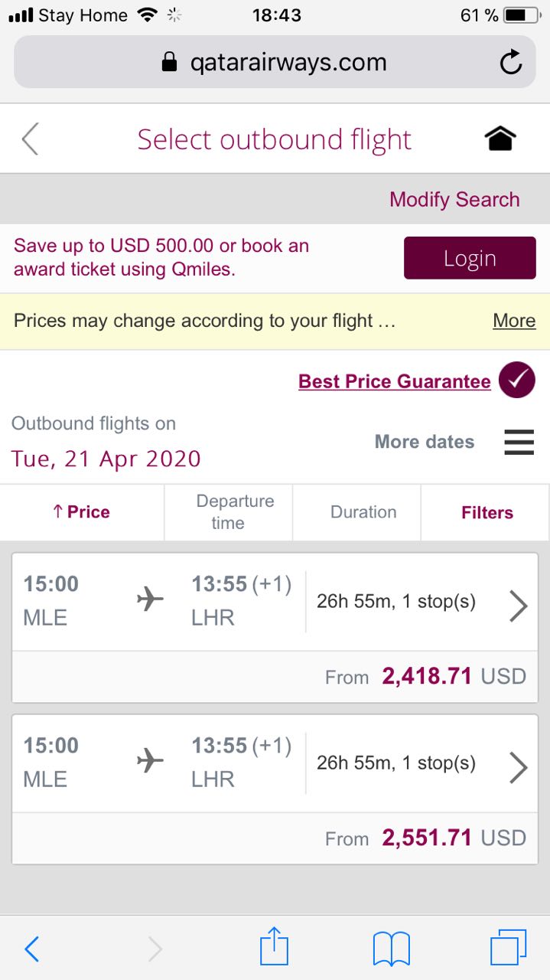Expand the 2,551.71 USD flight details
550x980 pixels.
tap(518, 768)
